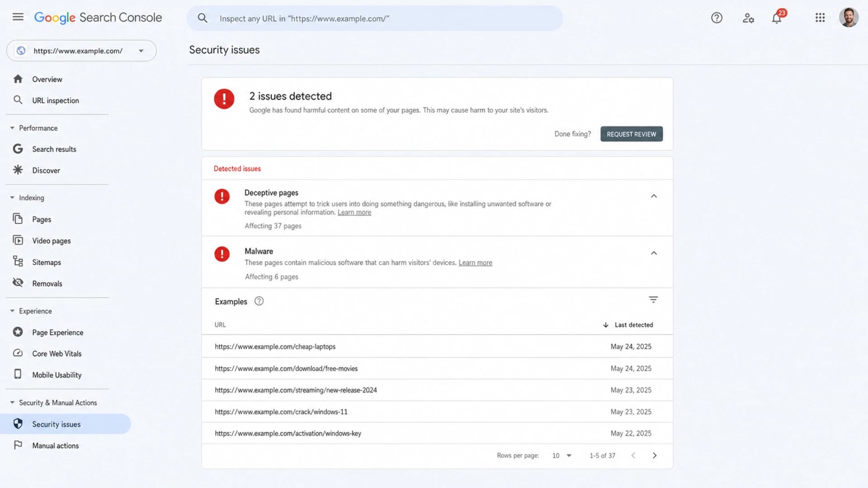Open Manual actions page
Viewport: 868px width, 488px height.
point(56,446)
